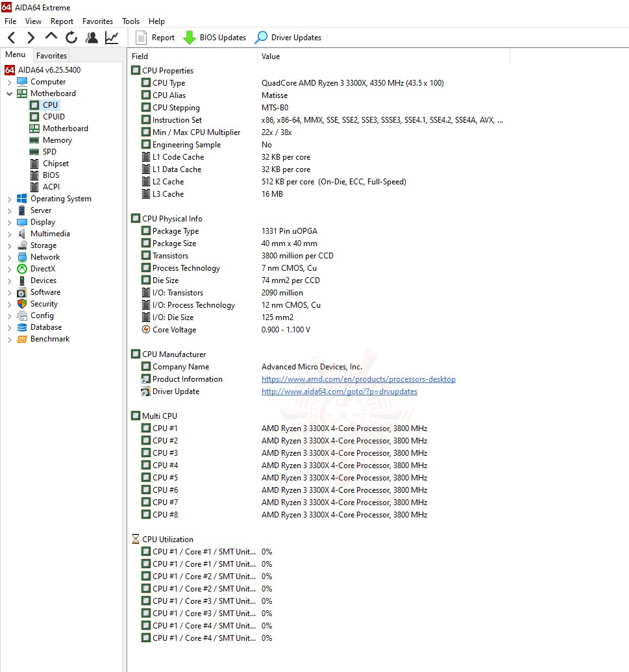Viewport: 629px width, 672px height.
Task: Open the graph chart icon in the toolbar
Action: (x=112, y=38)
